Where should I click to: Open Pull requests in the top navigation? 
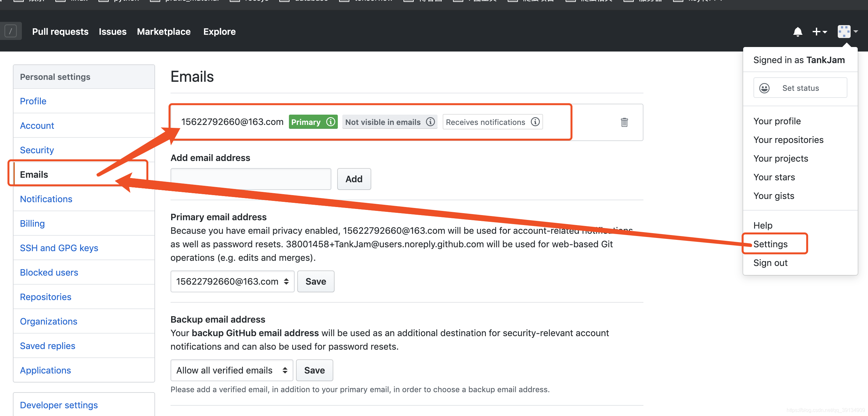[60, 32]
